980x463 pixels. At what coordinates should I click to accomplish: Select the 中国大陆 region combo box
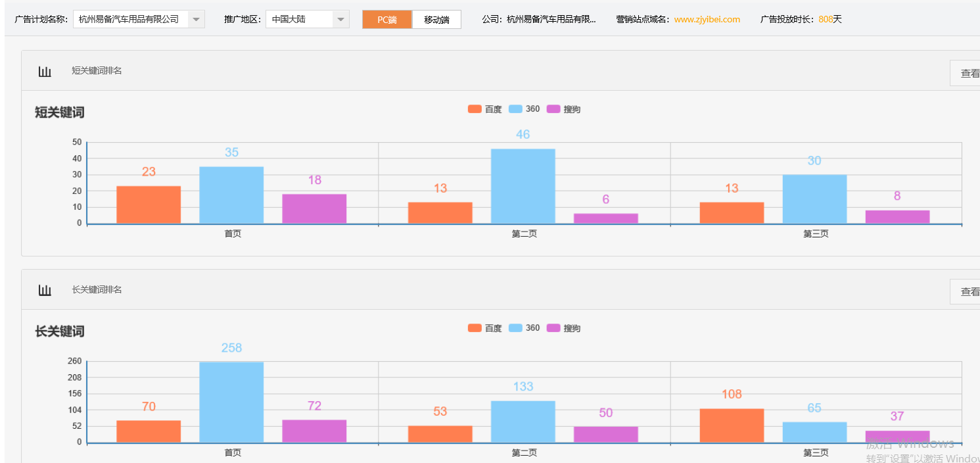(299, 20)
